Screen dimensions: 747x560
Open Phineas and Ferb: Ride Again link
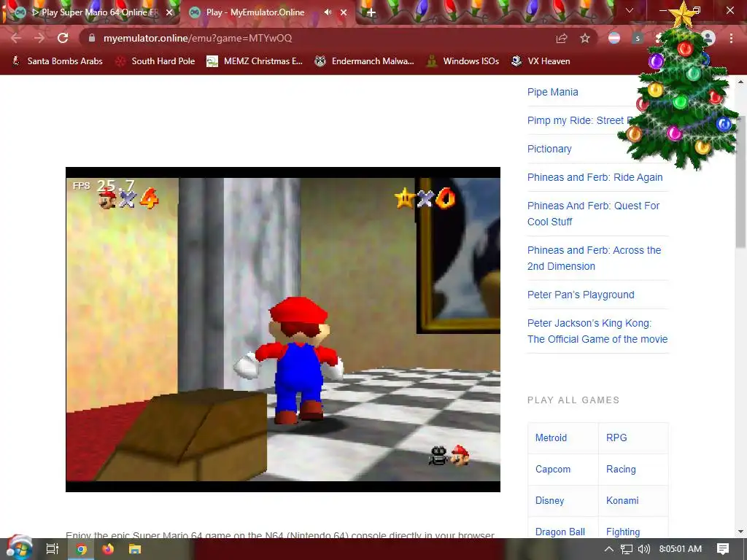[x=595, y=177]
